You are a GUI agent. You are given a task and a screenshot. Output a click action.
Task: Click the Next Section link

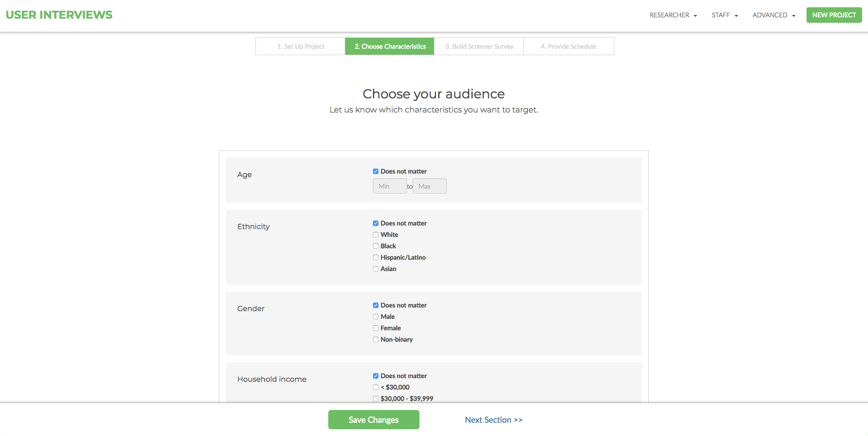tap(494, 420)
